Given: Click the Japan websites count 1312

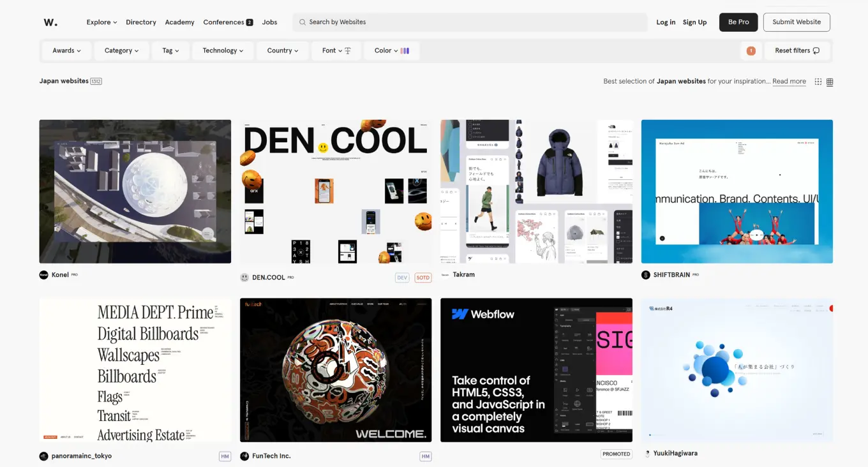Looking at the screenshot, I should pos(96,82).
